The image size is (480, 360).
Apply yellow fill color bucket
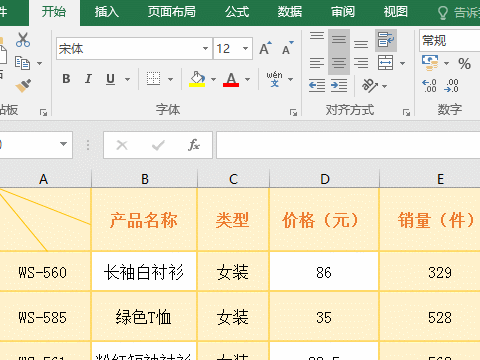click(x=197, y=79)
